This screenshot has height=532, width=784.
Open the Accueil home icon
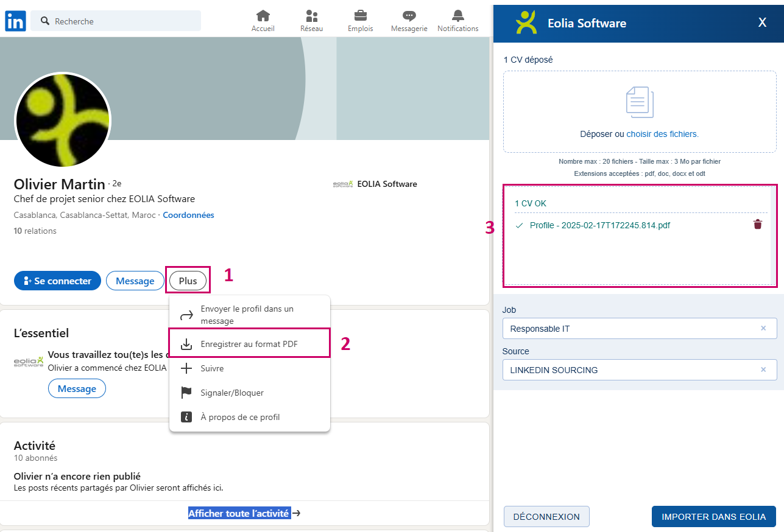[263, 16]
